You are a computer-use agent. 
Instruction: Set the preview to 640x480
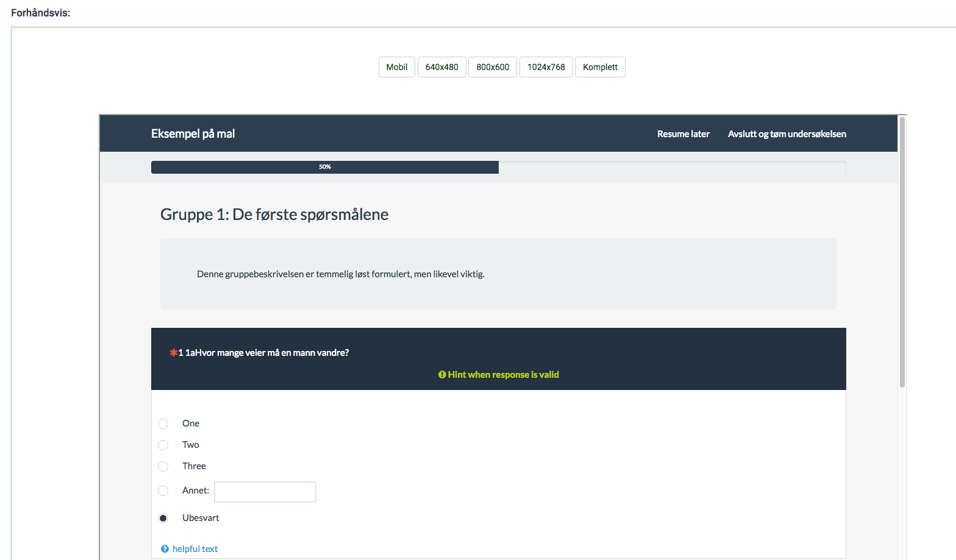click(441, 67)
